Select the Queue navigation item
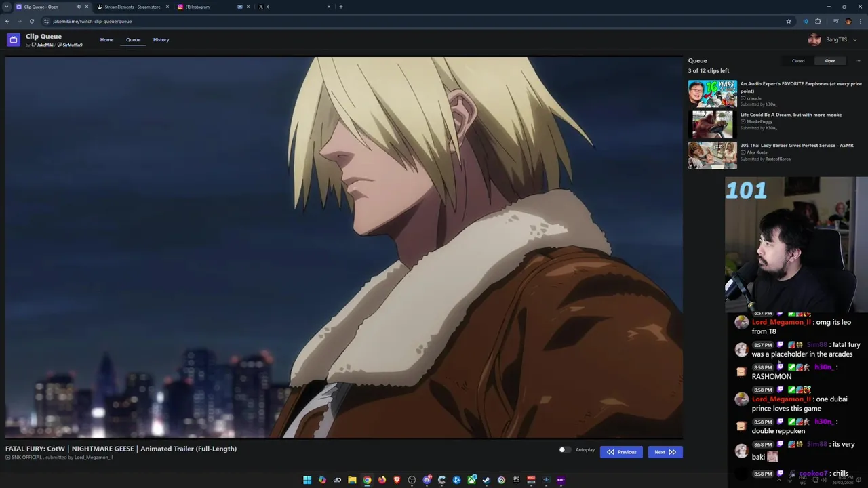The height and width of the screenshot is (488, 868). [x=133, y=40]
